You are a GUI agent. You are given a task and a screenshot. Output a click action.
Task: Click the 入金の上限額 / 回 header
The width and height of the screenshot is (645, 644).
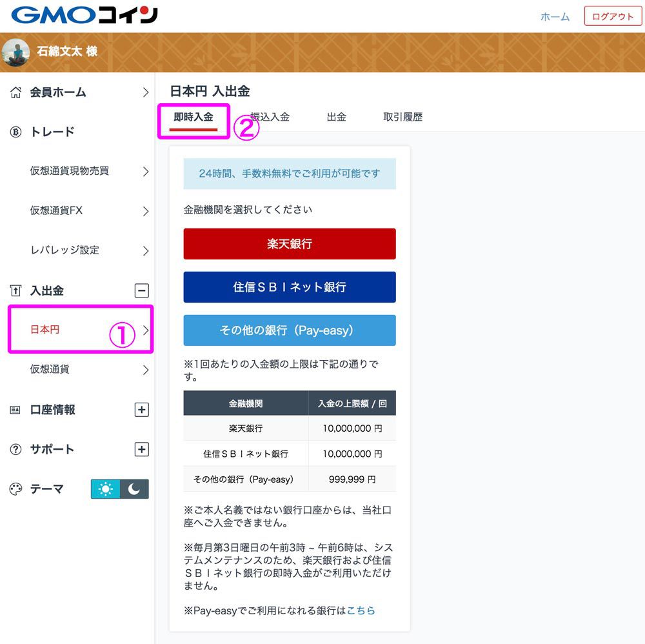click(x=352, y=404)
